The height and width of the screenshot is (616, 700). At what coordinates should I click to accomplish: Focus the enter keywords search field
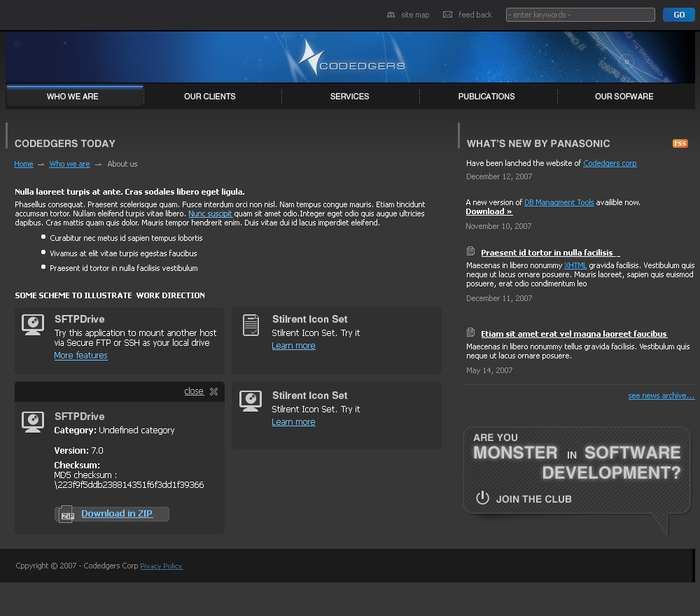pos(580,15)
